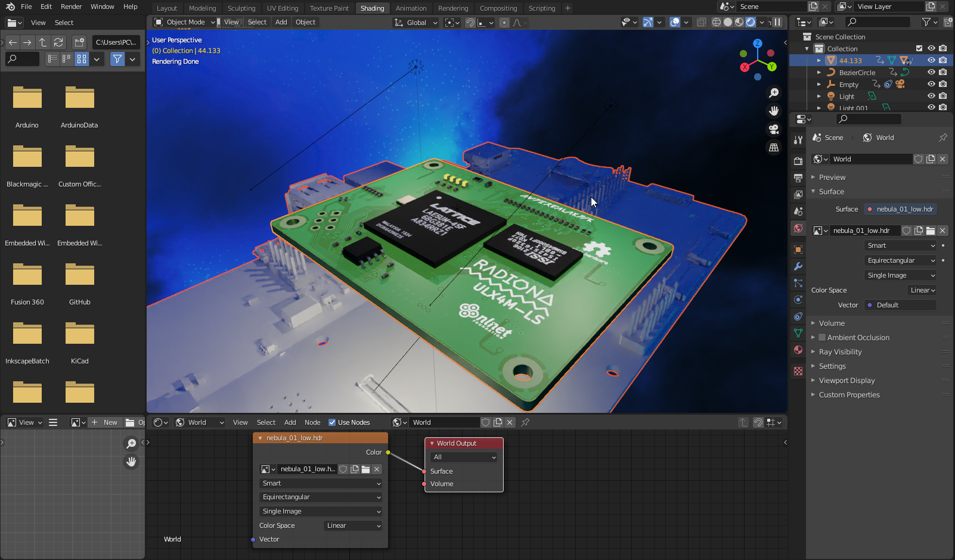Click the refresh icon in file browser
Image resolution: width=955 pixels, height=560 pixels.
coord(58,42)
